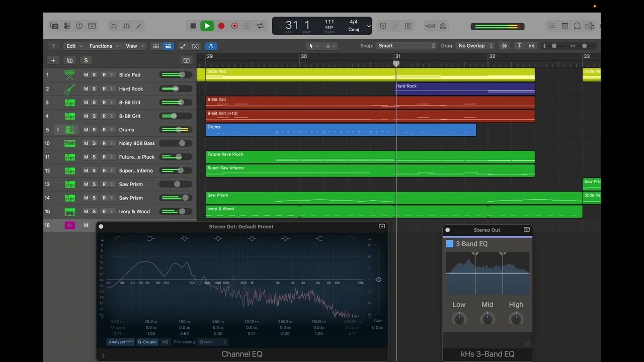
Task: Click bar 32 in the ruler
Action: tap(492, 56)
